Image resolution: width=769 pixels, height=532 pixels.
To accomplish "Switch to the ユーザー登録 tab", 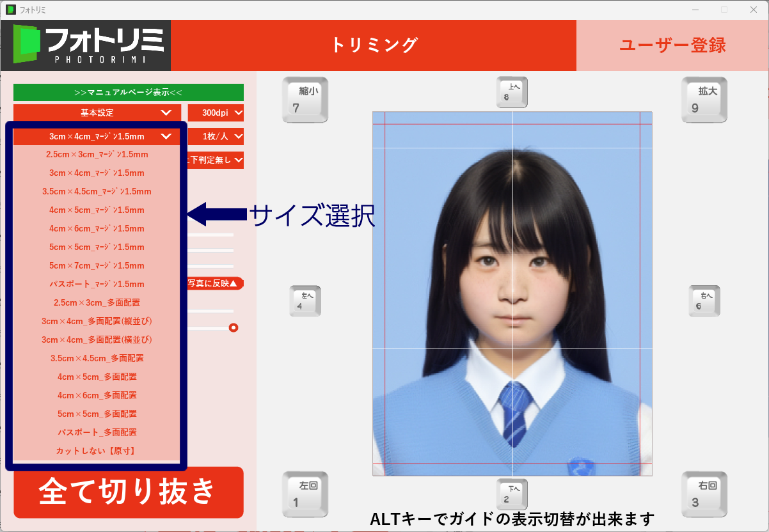I will [x=672, y=45].
